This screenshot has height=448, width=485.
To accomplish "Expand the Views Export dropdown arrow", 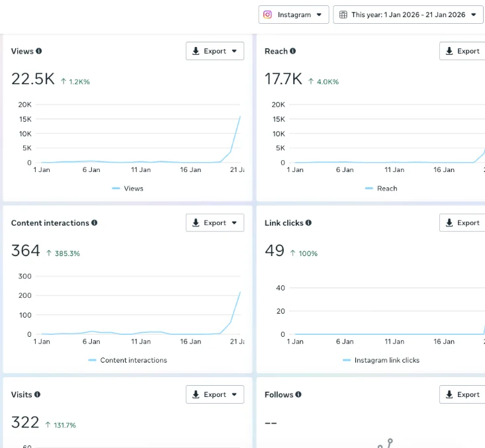I will pos(234,51).
